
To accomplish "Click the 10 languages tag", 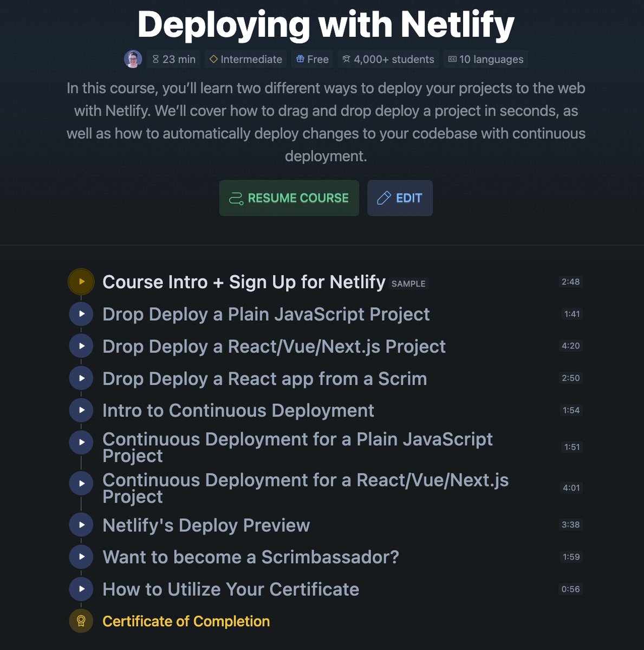I will (x=485, y=59).
